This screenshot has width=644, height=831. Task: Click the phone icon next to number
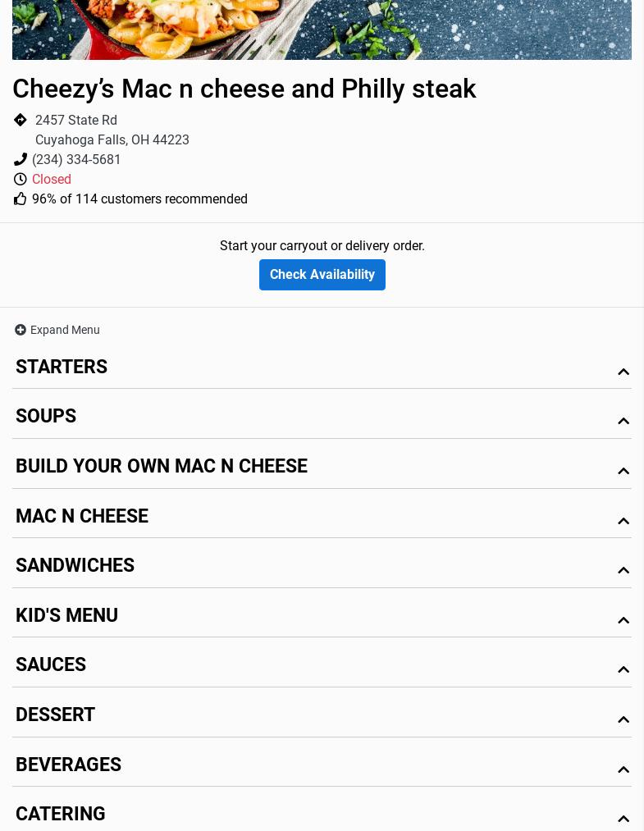[21, 160]
